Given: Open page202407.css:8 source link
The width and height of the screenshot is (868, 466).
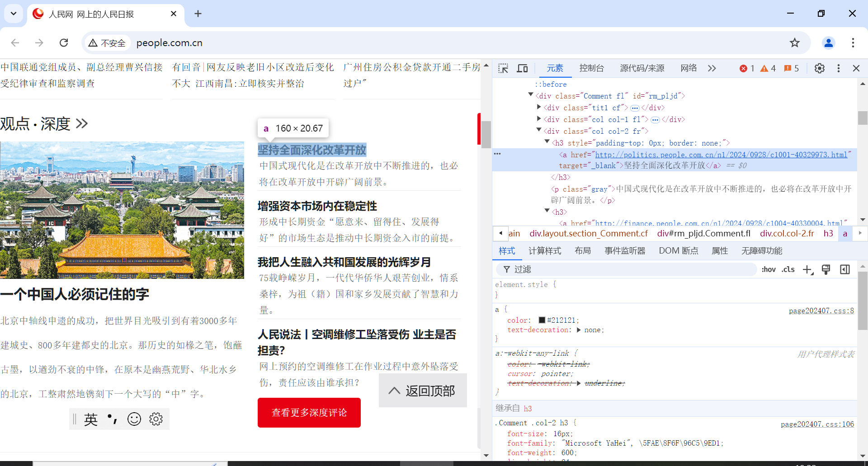Looking at the screenshot, I should 821,311.
